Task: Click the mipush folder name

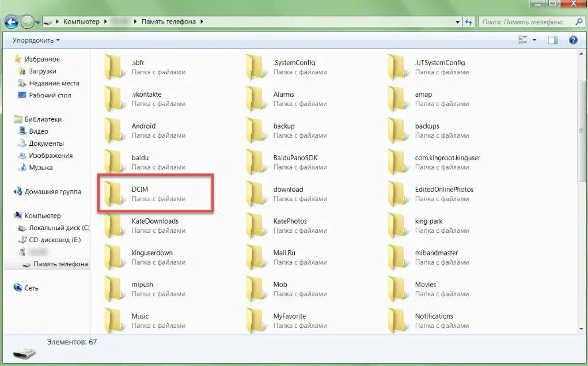Action: tap(142, 285)
